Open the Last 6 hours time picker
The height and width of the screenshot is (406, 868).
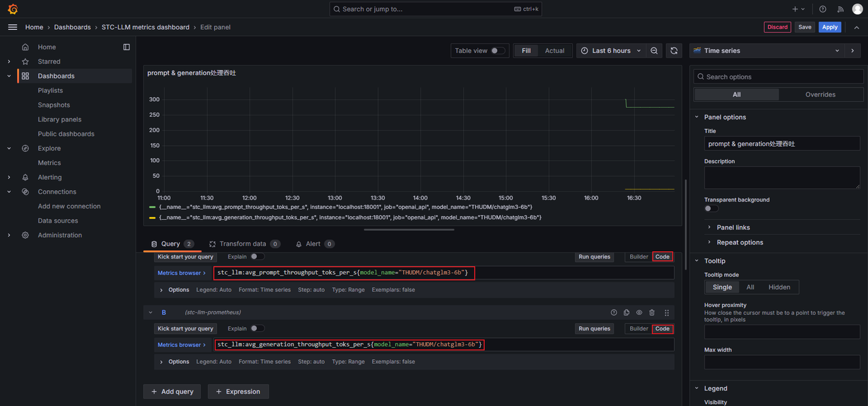coord(610,51)
